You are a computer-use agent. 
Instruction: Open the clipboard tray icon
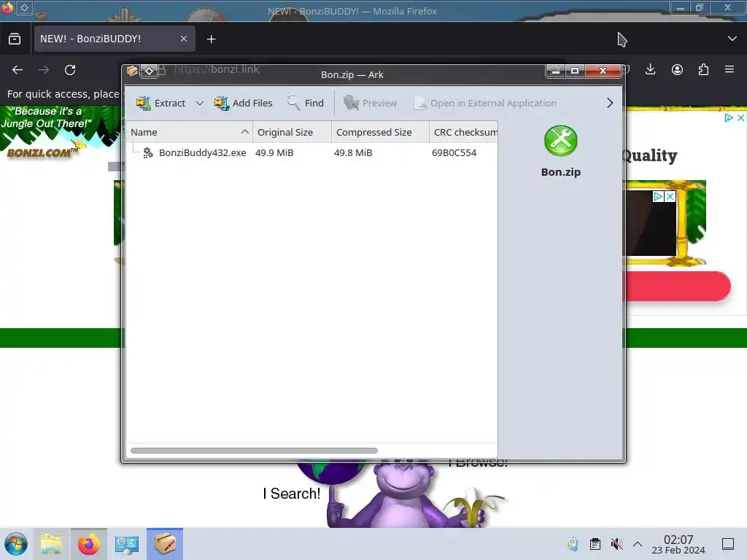point(595,544)
